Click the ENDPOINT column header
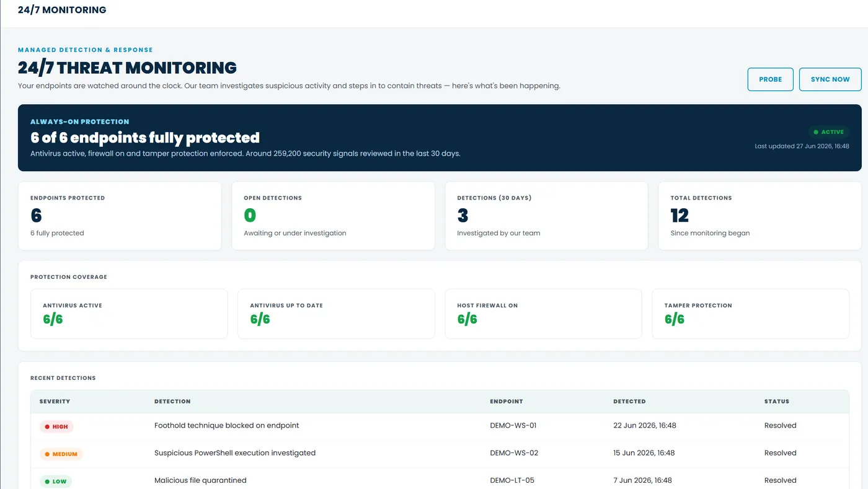Screen dimensions: 868x489 (507, 402)
